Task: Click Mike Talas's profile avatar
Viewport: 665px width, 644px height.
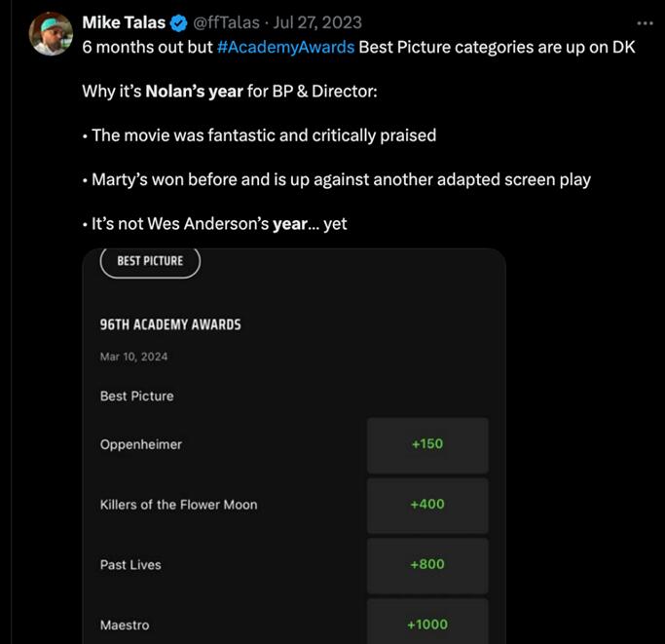Action: (x=51, y=33)
